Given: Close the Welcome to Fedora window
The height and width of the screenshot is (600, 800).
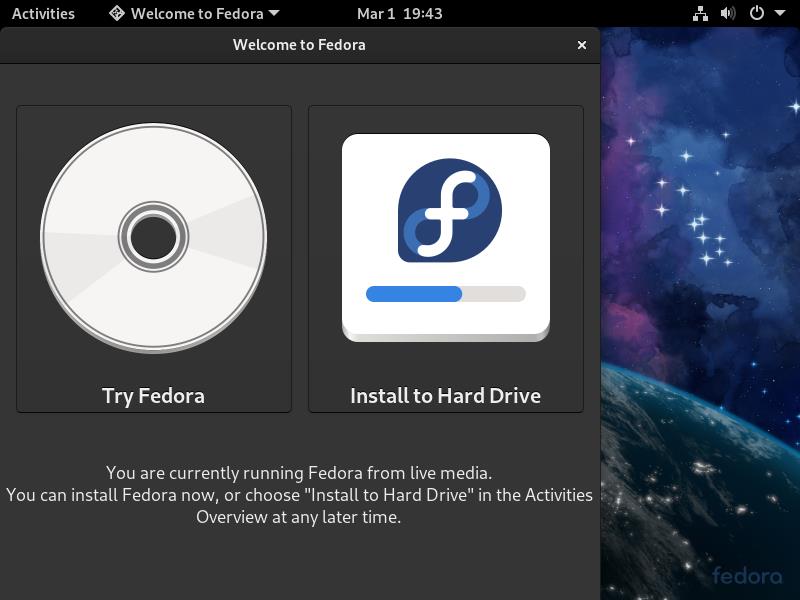Looking at the screenshot, I should (582, 45).
